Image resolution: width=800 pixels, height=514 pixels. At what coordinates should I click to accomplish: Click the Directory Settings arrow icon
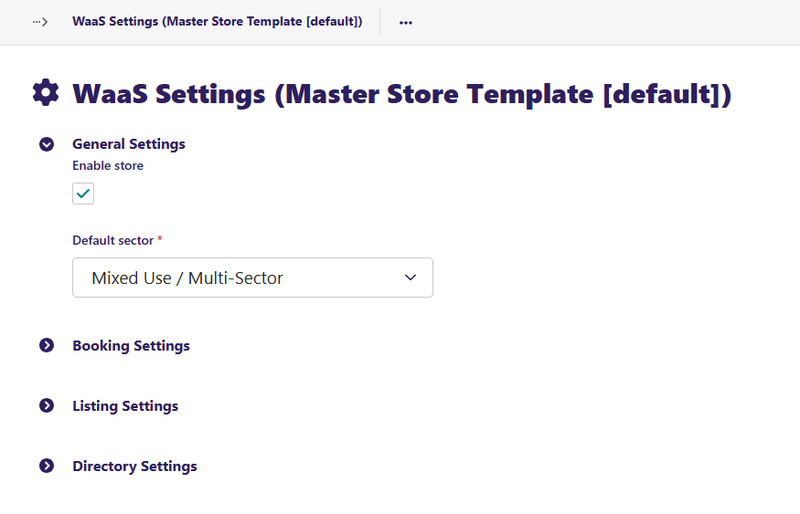click(46, 466)
